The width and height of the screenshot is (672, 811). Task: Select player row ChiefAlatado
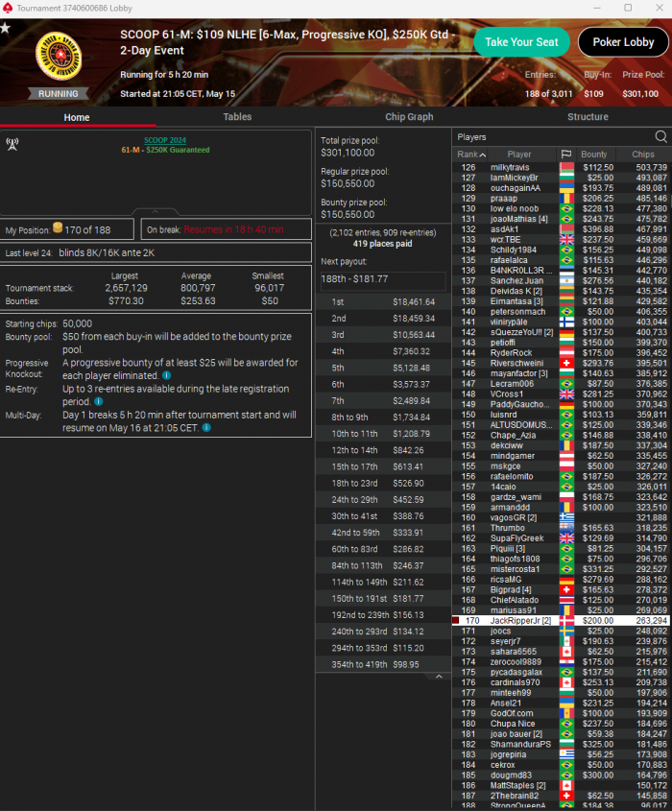561,600
